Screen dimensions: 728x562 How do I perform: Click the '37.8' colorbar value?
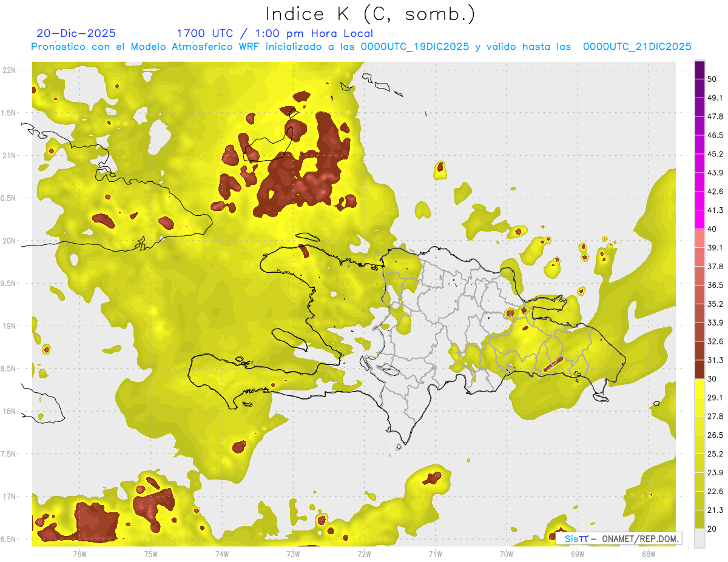pyautogui.click(x=715, y=266)
